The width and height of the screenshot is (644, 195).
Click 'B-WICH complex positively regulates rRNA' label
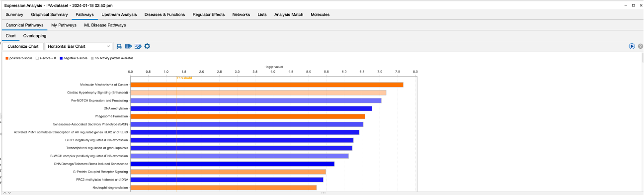89,156
